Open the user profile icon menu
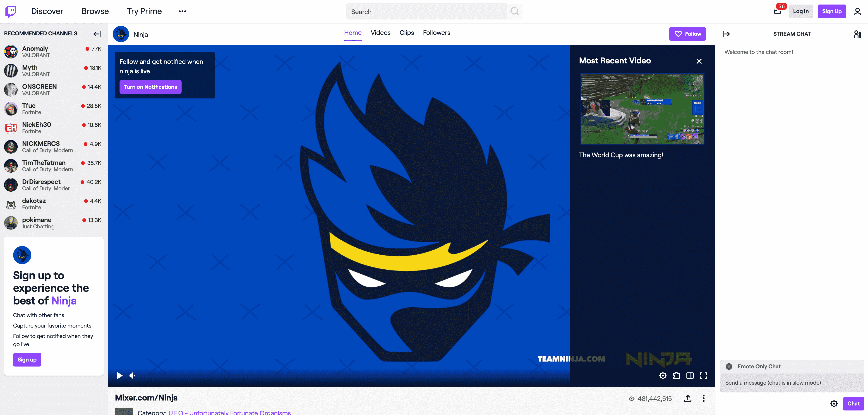Image resolution: width=868 pixels, height=415 pixels. point(858,12)
